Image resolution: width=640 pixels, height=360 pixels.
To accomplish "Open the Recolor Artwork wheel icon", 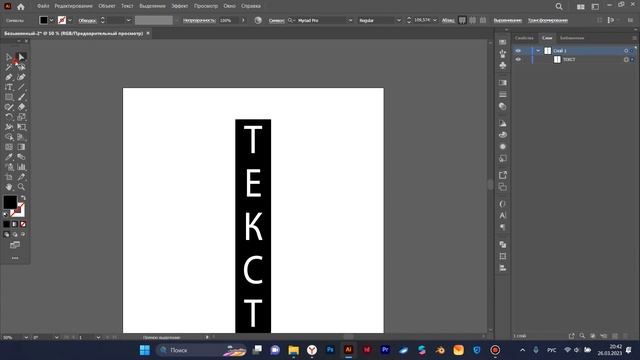I will pos(258,20).
